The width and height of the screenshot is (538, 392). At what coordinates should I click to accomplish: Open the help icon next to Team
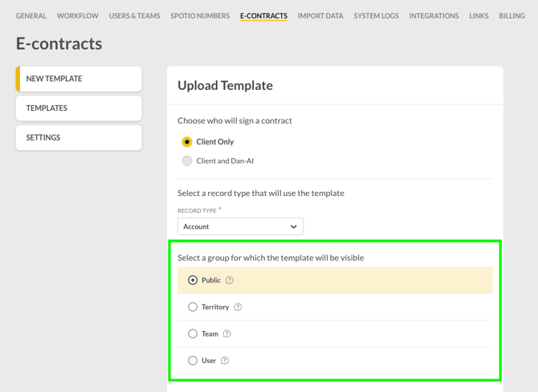pyautogui.click(x=226, y=333)
